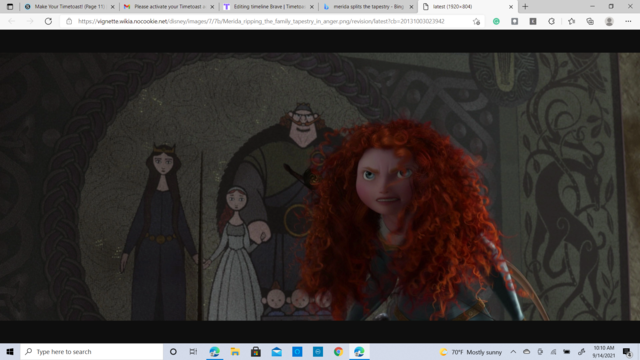Screen dimensions: 640x360
Task: Switch to the Make Your Timetoast tab
Action: 69,7
